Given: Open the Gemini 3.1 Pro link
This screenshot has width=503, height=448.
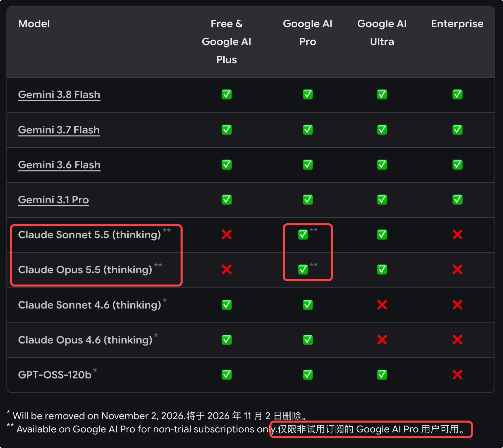Looking at the screenshot, I should click(x=53, y=200).
